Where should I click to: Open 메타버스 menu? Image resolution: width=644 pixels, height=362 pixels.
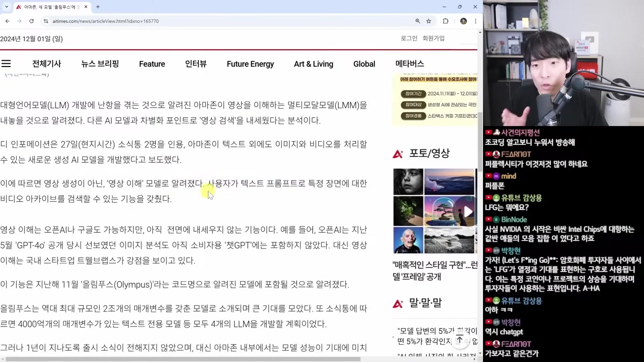(x=410, y=64)
